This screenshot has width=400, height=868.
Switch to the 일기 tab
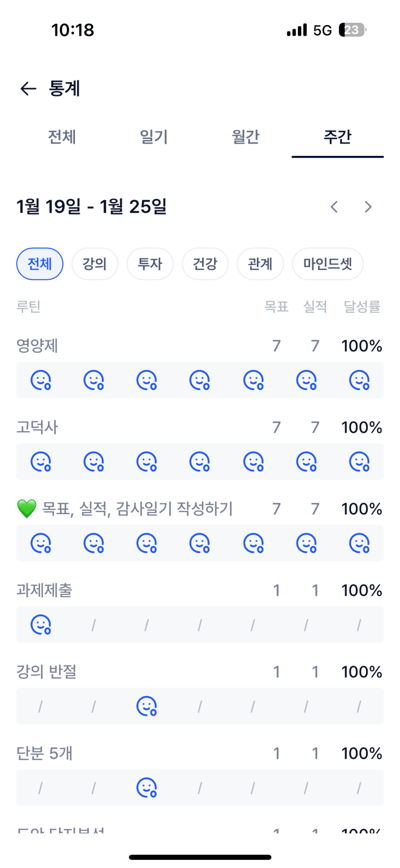pos(154,137)
